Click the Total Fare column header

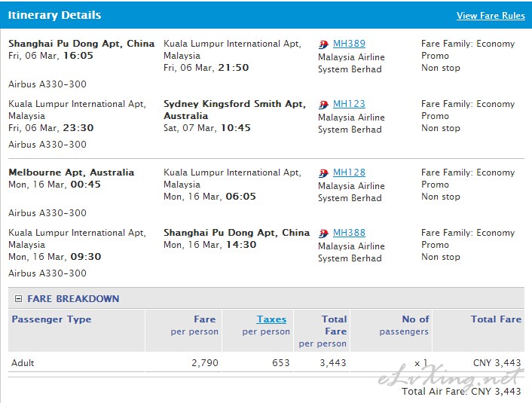(x=496, y=319)
